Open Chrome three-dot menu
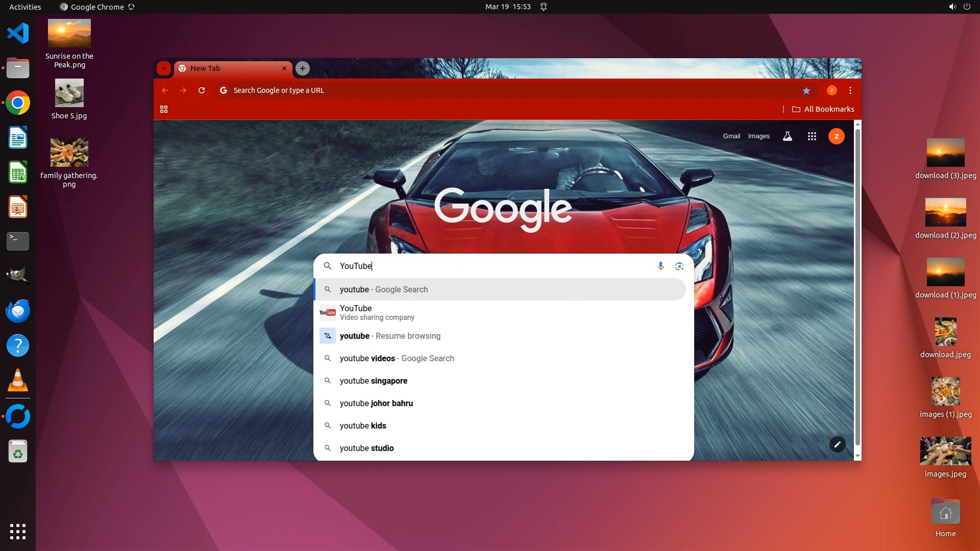Image resolution: width=980 pixels, height=551 pixels. coord(850,90)
